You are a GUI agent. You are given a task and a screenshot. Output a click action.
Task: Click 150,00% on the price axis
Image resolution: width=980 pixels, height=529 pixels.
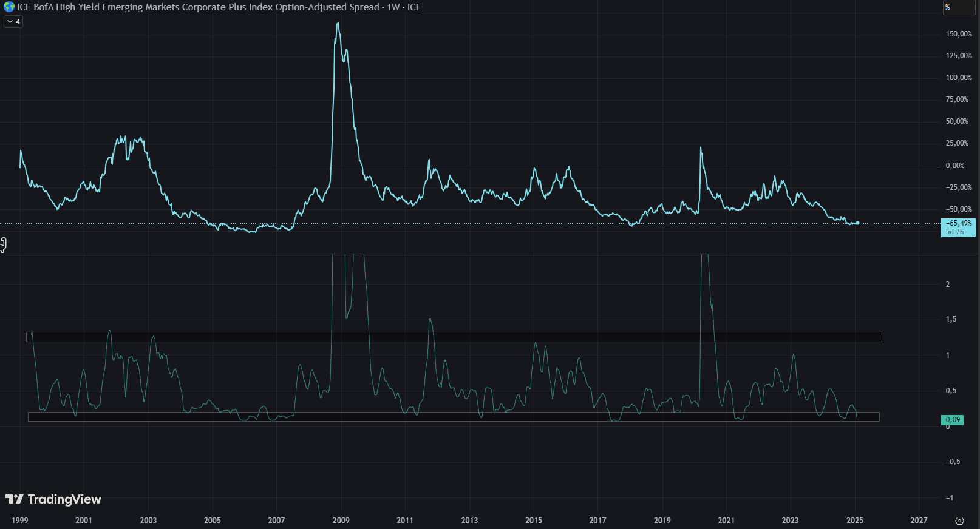(x=959, y=34)
